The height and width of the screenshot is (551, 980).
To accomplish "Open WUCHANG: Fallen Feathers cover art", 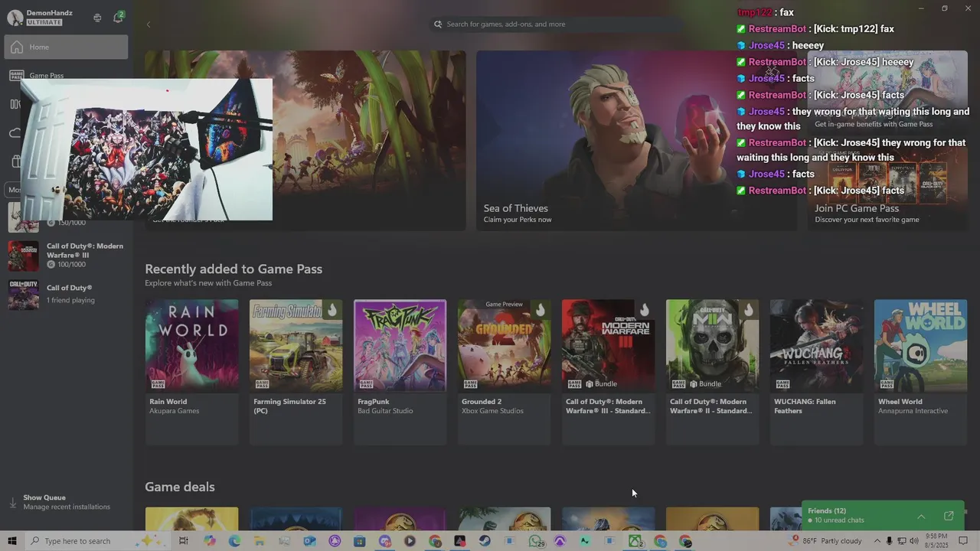I will click(816, 345).
